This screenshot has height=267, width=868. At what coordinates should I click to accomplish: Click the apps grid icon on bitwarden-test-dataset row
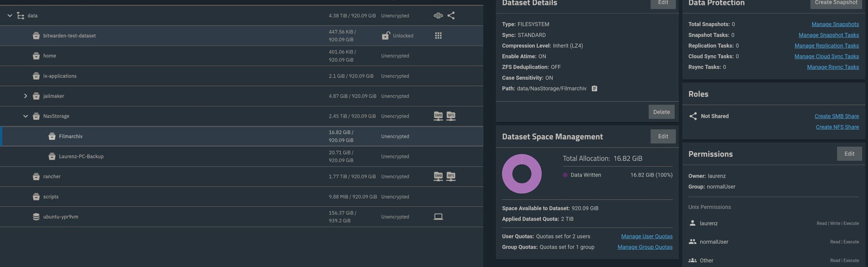click(x=438, y=36)
